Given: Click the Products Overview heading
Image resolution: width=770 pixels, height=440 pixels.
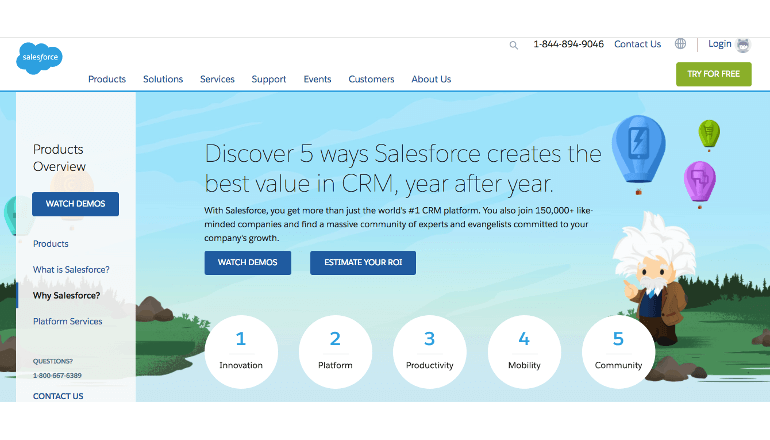Looking at the screenshot, I should (59, 158).
